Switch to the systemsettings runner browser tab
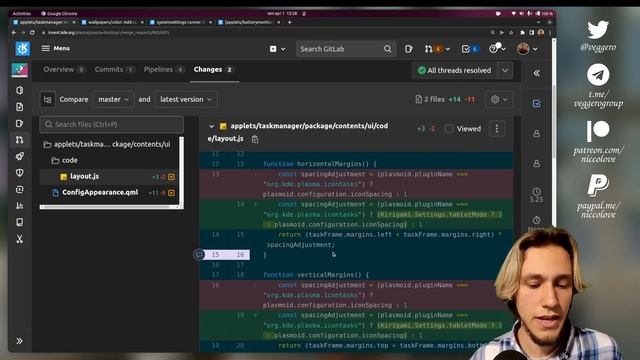This screenshot has width=640, height=360. point(180,22)
